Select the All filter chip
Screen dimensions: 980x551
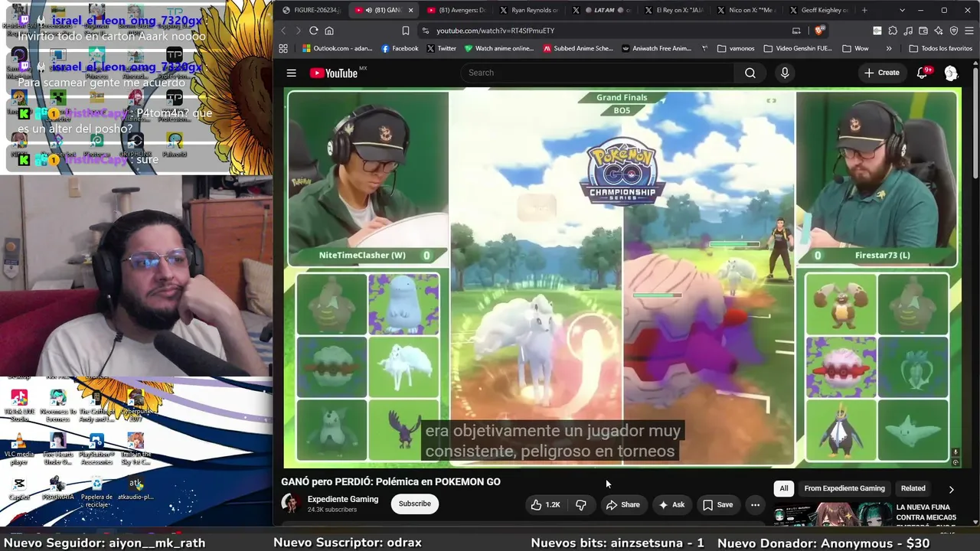click(x=784, y=488)
